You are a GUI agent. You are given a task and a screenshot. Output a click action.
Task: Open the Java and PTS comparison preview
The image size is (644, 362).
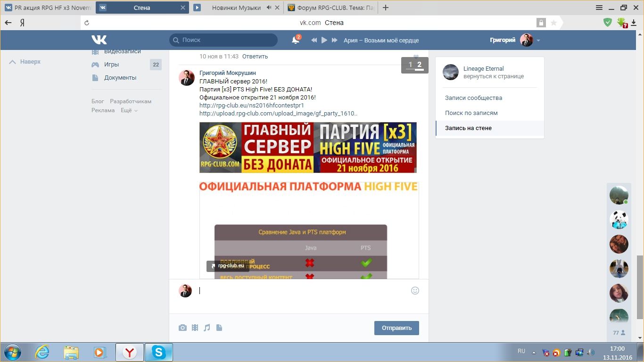click(x=309, y=230)
